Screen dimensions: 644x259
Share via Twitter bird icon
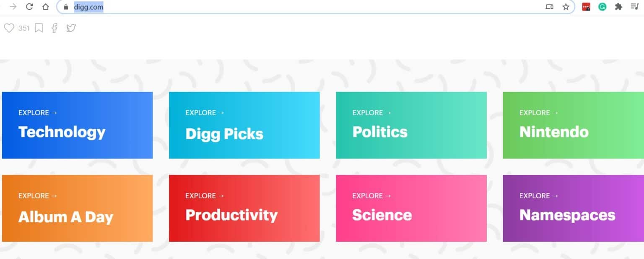point(71,28)
